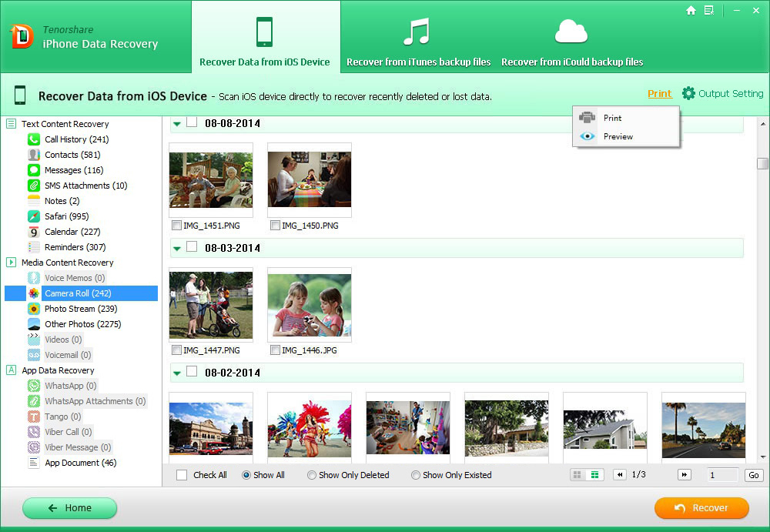Screen dimensions: 770x532
Task: Click the vertical scrollbar thumb
Action: click(x=762, y=163)
